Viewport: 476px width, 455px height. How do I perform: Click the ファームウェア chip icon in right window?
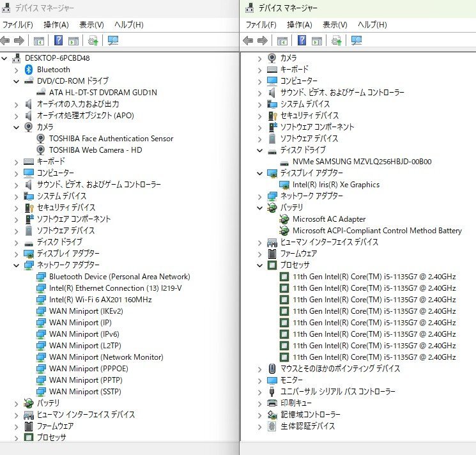(272, 254)
